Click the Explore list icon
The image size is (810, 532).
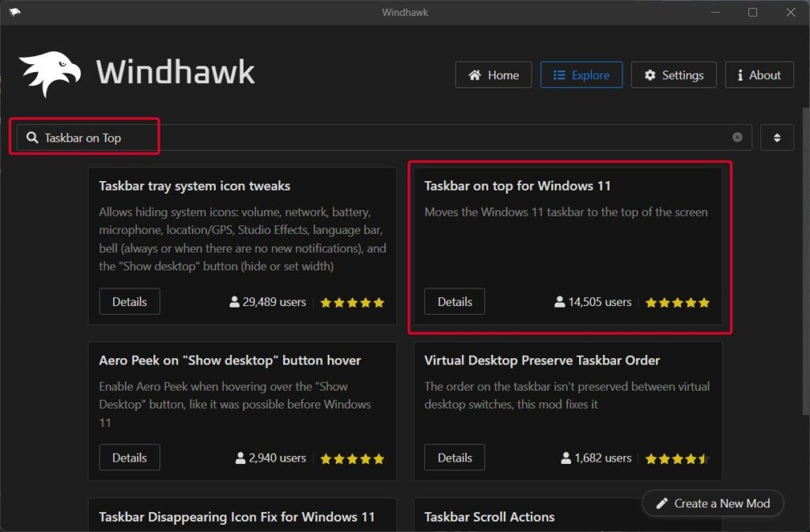tap(558, 74)
